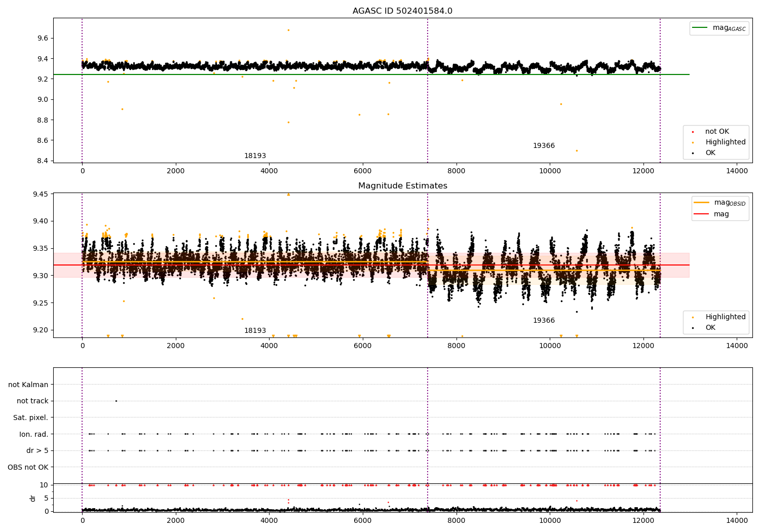Click the "dr > 5" axis label
760x532 pixels.
pos(37,450)
